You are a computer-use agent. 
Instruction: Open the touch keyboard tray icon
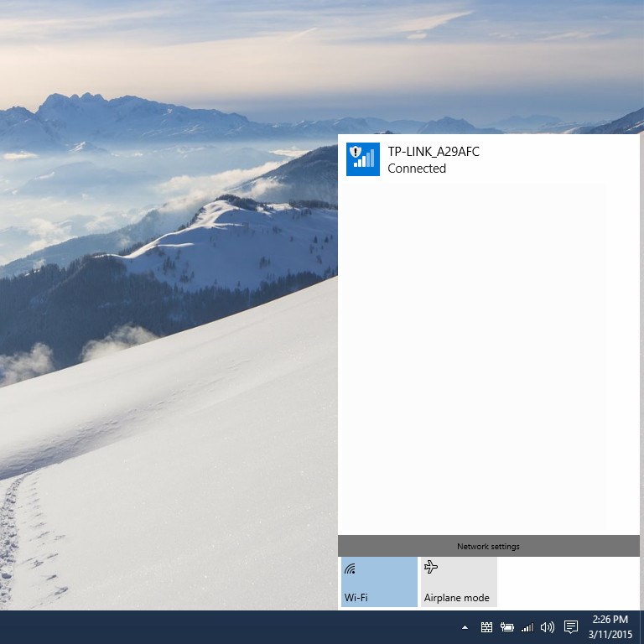486,627
